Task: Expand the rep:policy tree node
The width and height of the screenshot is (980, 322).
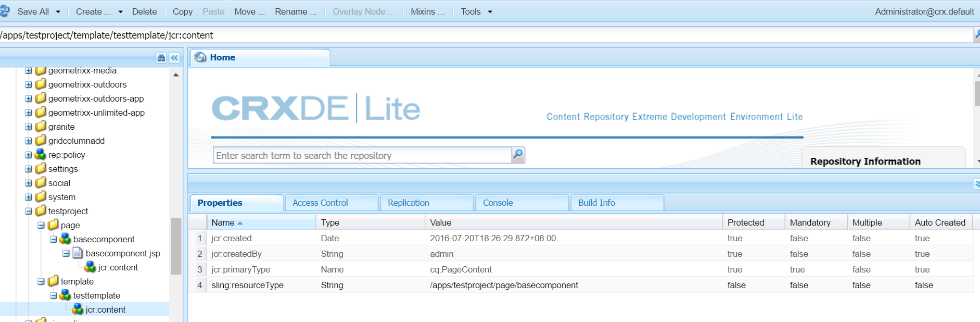Action: (29, 155)
